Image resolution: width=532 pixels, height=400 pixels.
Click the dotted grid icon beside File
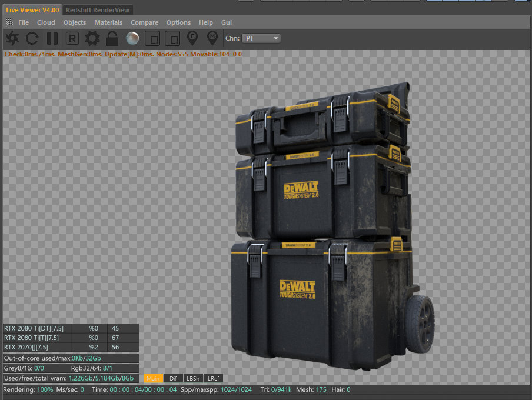[x=9, y=22]
